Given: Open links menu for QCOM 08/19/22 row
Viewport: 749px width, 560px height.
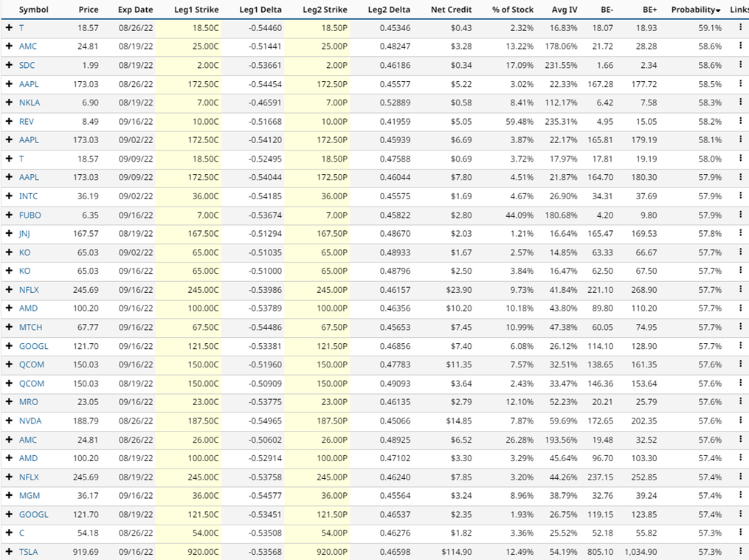Looking at the screenshot, I should (740, 383).
